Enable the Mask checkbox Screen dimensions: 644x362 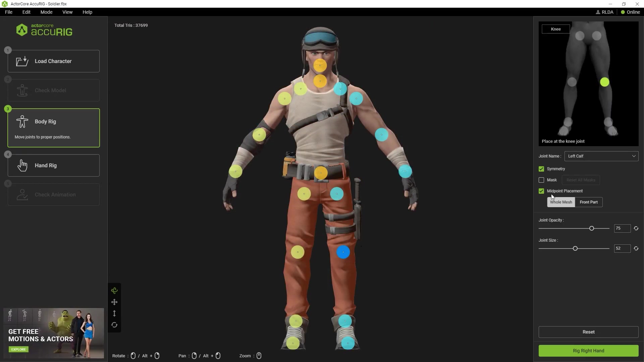tap(541, 180)
